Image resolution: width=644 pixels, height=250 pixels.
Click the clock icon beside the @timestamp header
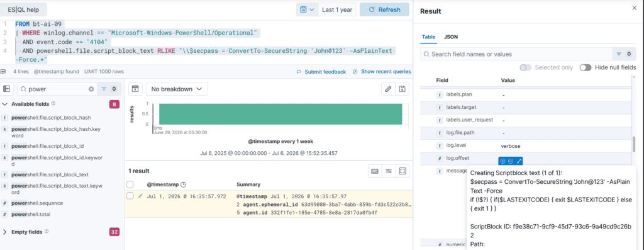tap(184, 185)
